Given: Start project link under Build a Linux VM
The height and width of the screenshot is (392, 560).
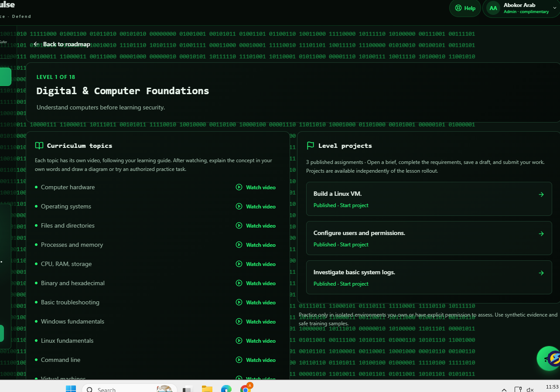Looking at the screenshot, I should click(x=354, y=205).
